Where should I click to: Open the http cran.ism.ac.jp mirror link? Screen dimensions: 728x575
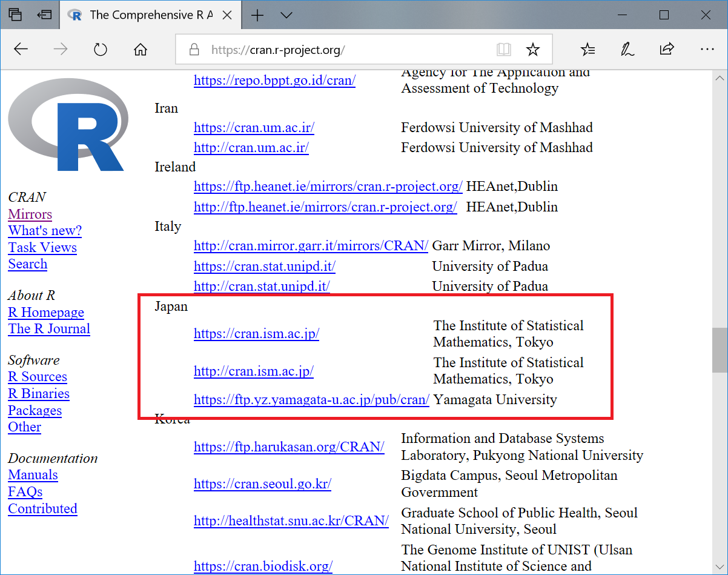tap(254, 371)
